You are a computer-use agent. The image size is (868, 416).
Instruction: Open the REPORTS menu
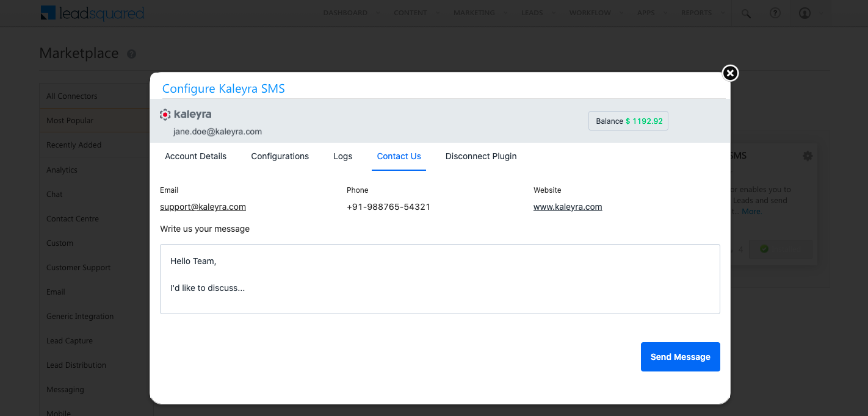click(696, 13)
